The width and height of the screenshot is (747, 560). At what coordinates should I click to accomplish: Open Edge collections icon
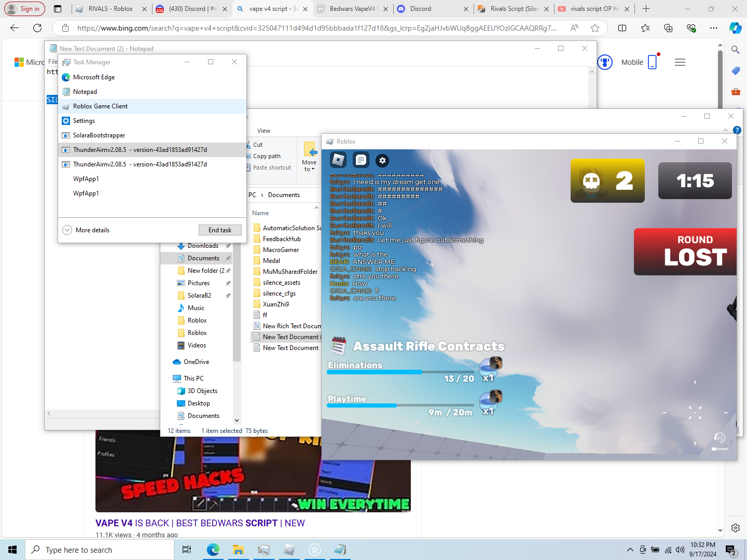point(668,28)
